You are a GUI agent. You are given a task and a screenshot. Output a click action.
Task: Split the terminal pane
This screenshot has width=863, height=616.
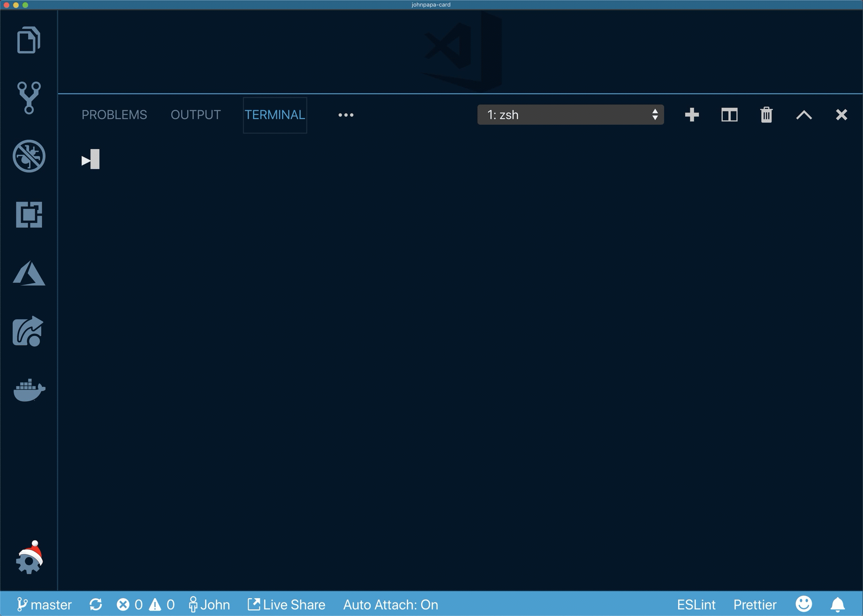tap(728, 114)
